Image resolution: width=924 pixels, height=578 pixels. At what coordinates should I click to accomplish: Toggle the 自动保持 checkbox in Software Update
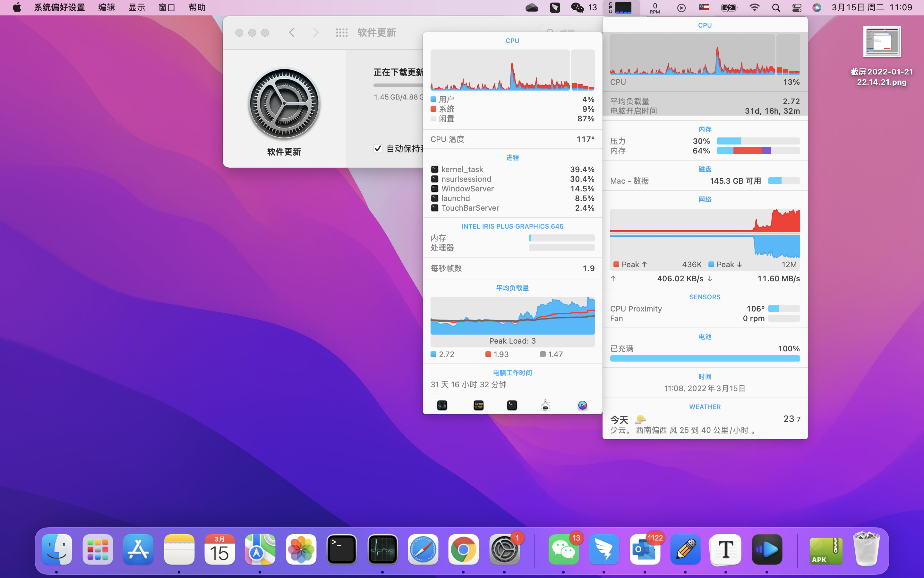click(x=378, y=148)
